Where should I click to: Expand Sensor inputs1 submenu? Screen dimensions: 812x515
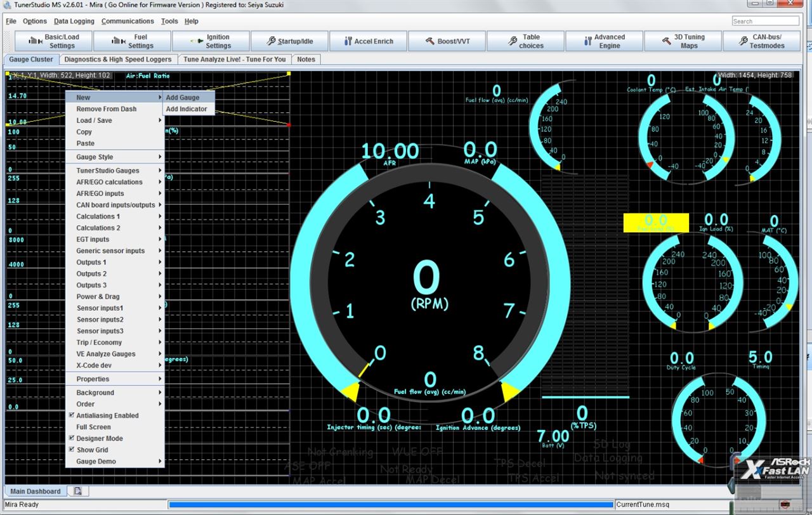coord(115,308)
